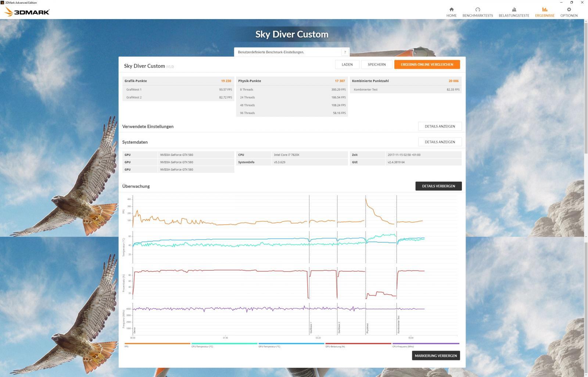Image resolution: width=588 pixels, height=377 pixels.
Task: Click the Grafiktest 1 chart marker
Action: 311,327
